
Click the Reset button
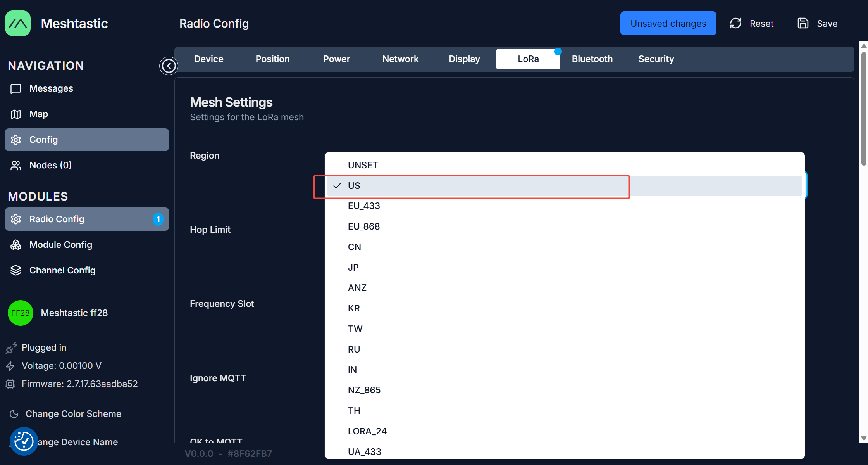(752, 24)
